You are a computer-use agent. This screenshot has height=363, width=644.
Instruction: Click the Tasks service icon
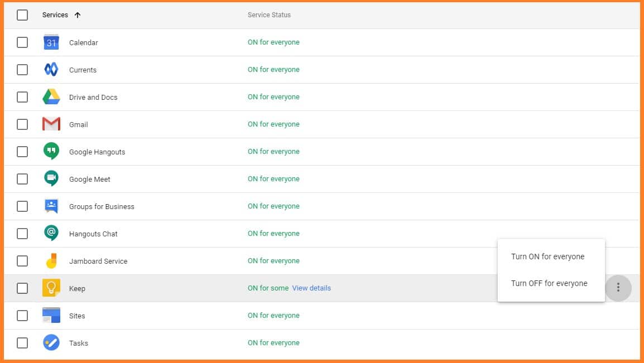tap(51, 343)
